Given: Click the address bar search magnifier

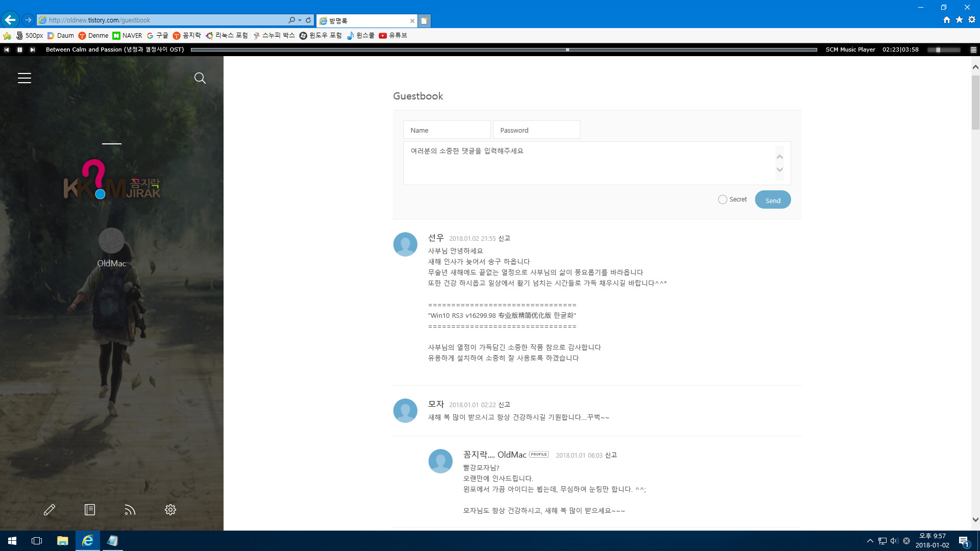Looking at the screenshot, I should click(291, 20).
